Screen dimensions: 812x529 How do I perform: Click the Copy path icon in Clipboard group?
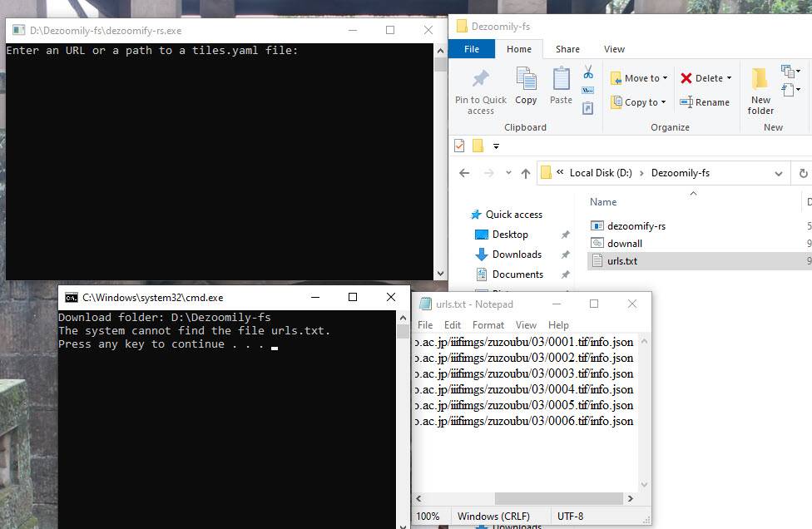click(x=588, y=90)
